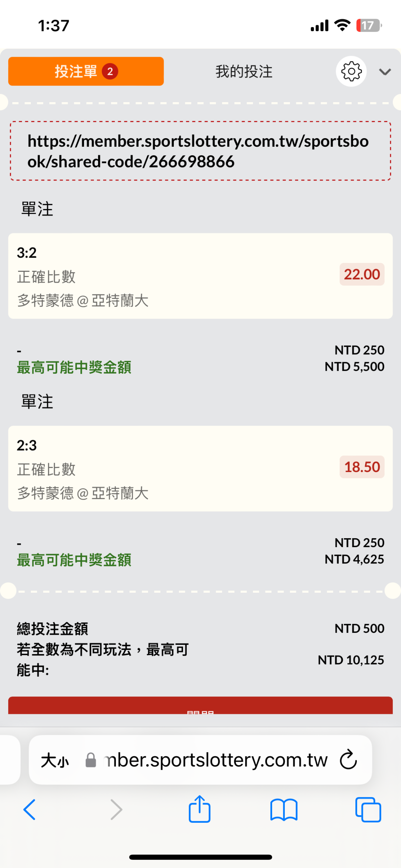This screenshot has height=868, width=401.
Task: Collapse the bet slip with chevron arrow
Action: [385, 72]
